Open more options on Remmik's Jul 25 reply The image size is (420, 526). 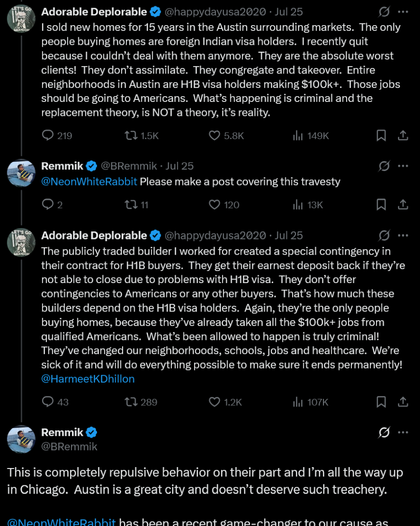pos(403,166)
